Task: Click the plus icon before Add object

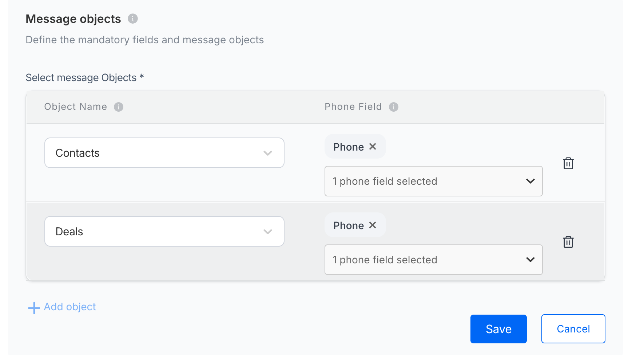Action: 34,308
